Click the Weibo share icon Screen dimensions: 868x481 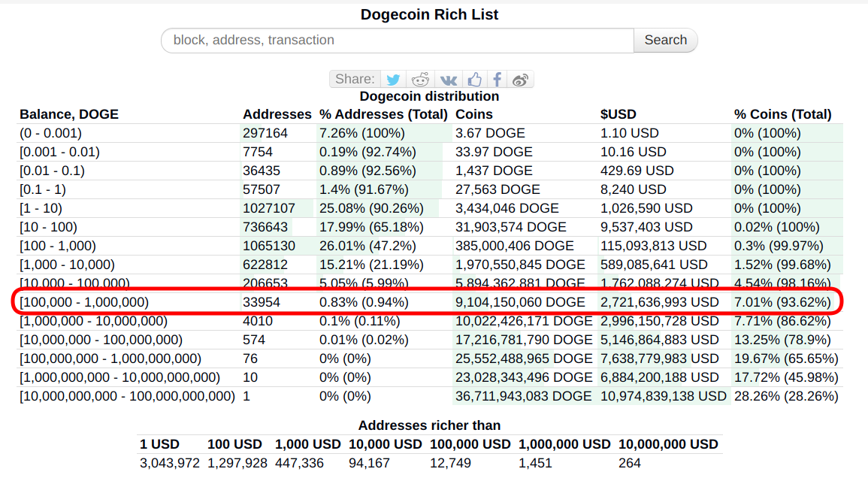click(x=521, y=80)
